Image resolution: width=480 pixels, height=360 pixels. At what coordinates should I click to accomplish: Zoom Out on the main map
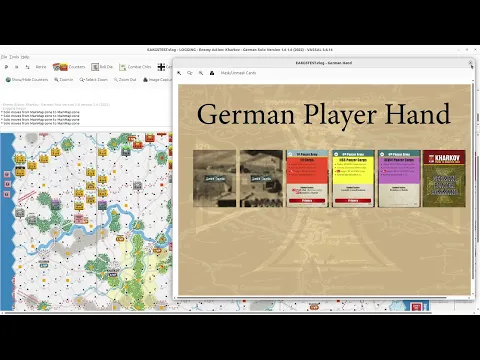pyautogui.click(x=125, y=80)
